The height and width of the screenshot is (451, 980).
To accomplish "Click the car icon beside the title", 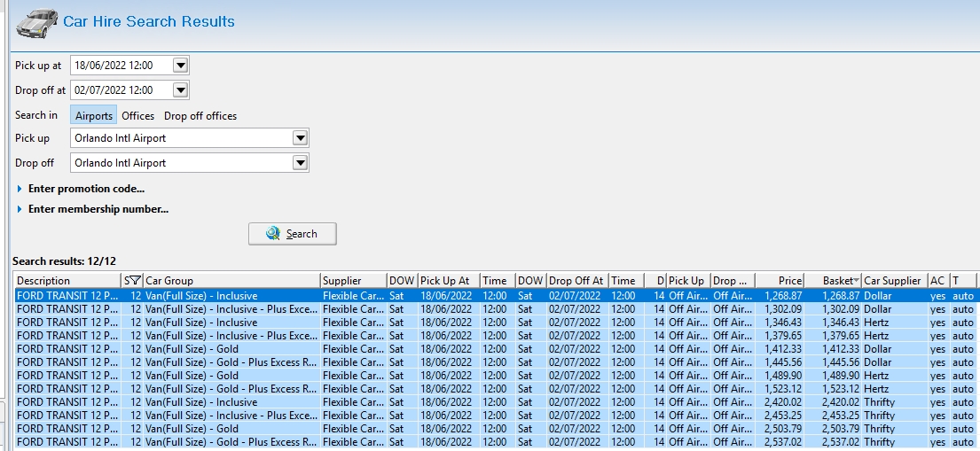I will (37, 23).
